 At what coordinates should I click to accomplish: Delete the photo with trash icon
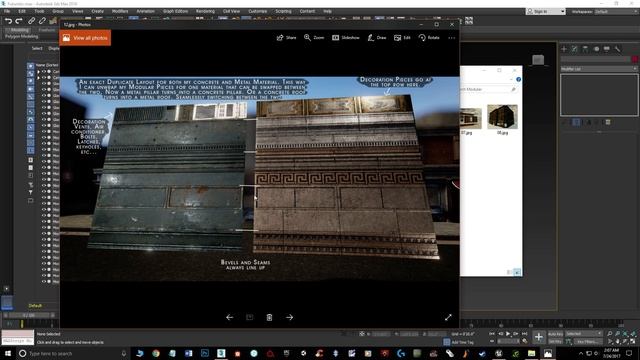point(269,317)
